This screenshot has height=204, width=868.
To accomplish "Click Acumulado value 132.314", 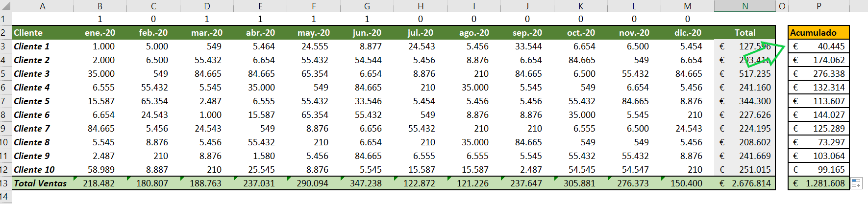I will tap(819, 88).
